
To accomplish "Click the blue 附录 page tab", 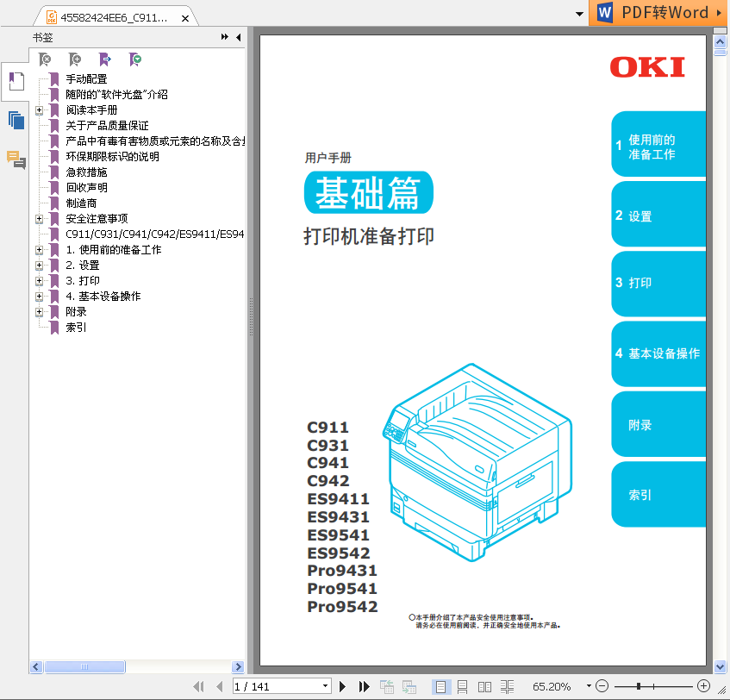I will pos(658,424).
